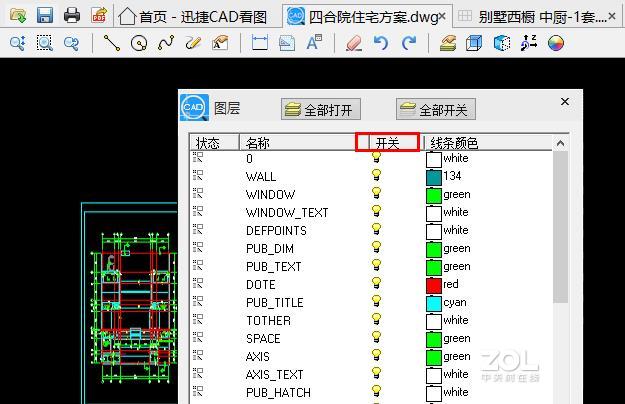Select the area measurement tool
625x404 pixels.
(x=287, y=43)
